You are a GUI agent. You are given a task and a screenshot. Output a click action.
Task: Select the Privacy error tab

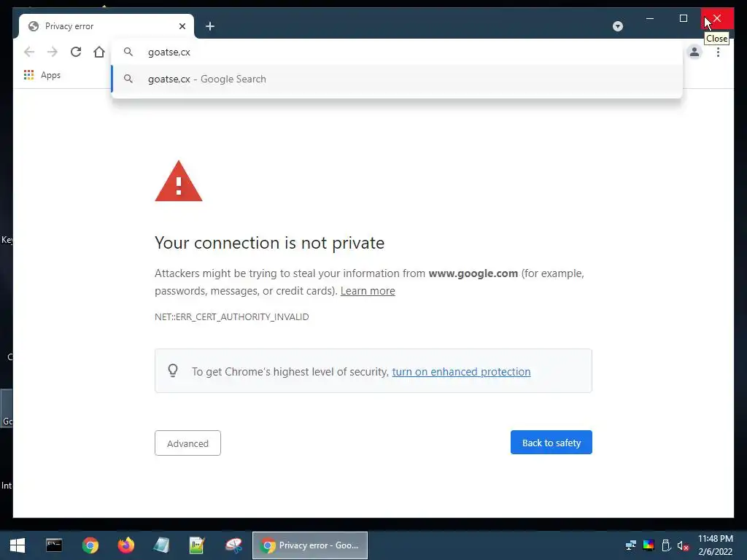tap(106, 26)
